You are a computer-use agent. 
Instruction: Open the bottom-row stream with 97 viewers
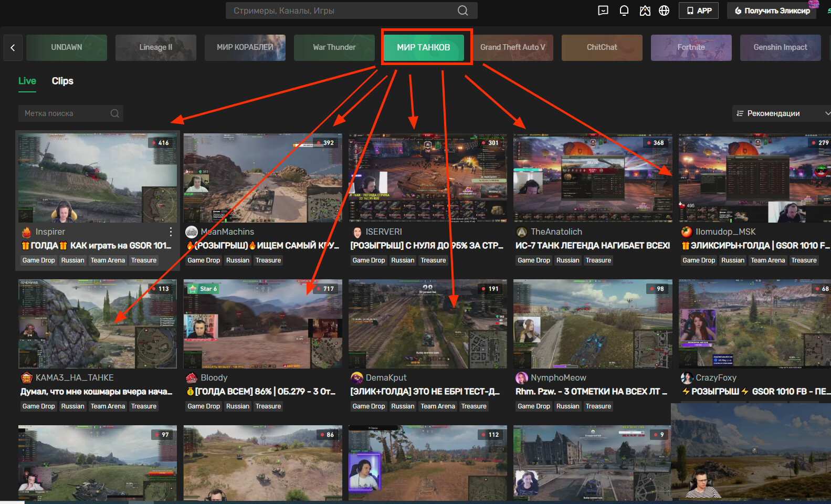pyautogui.click(x=98, y=463)
